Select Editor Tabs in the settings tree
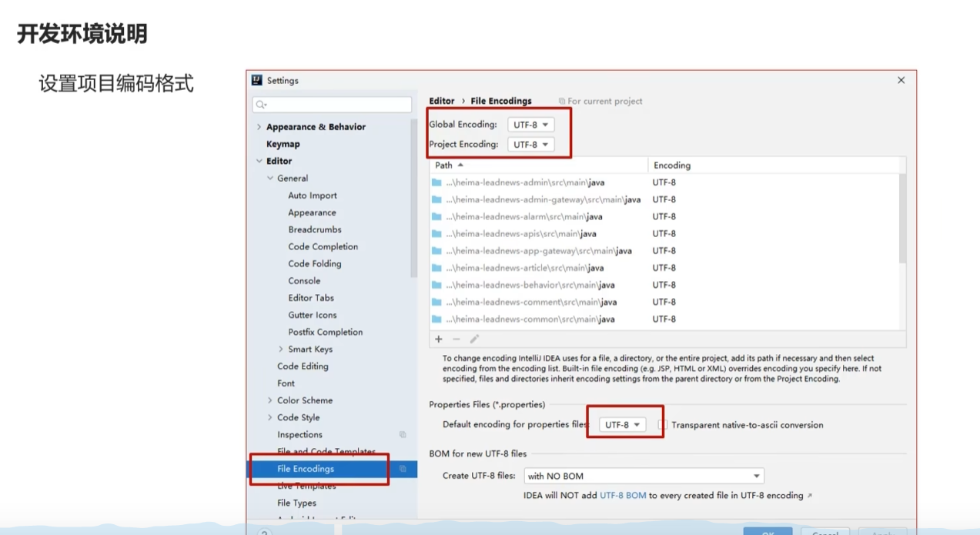The width and height of the screenshot is (980, 535). (x=311, y=298)
